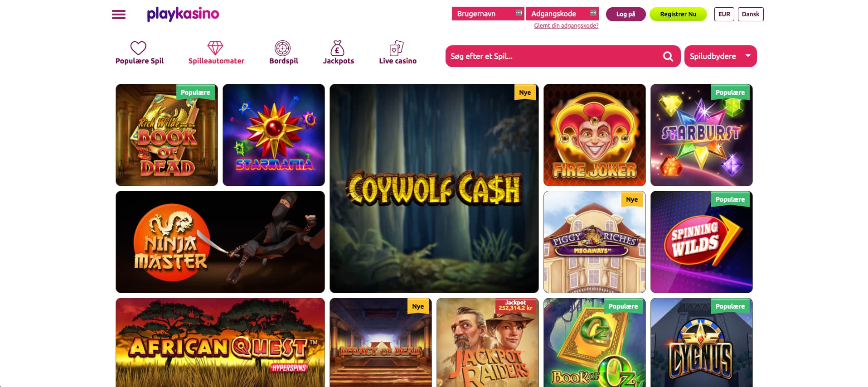
Task: Click the Populære Spil heart icon
Action: (x=138, y=48)
